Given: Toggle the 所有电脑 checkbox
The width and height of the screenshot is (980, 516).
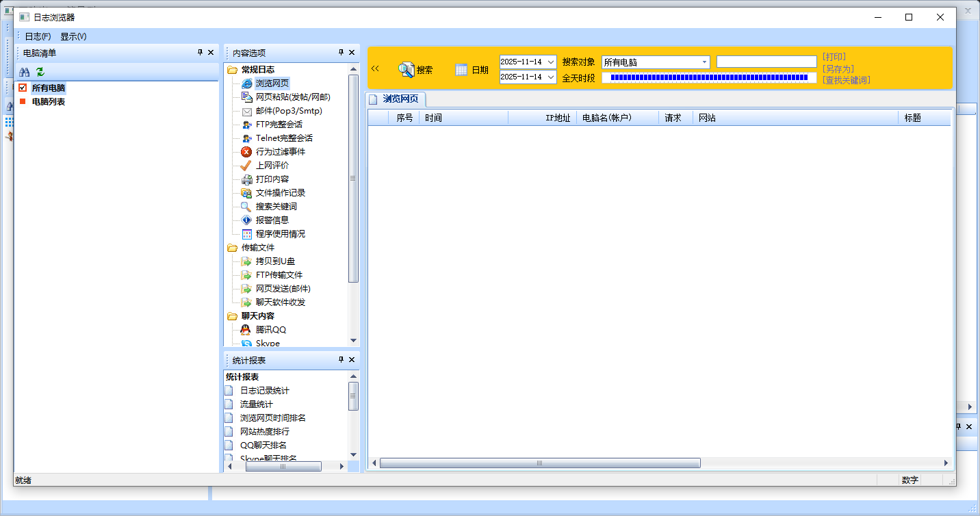Looking at the screenshot, I should point(23,88).
